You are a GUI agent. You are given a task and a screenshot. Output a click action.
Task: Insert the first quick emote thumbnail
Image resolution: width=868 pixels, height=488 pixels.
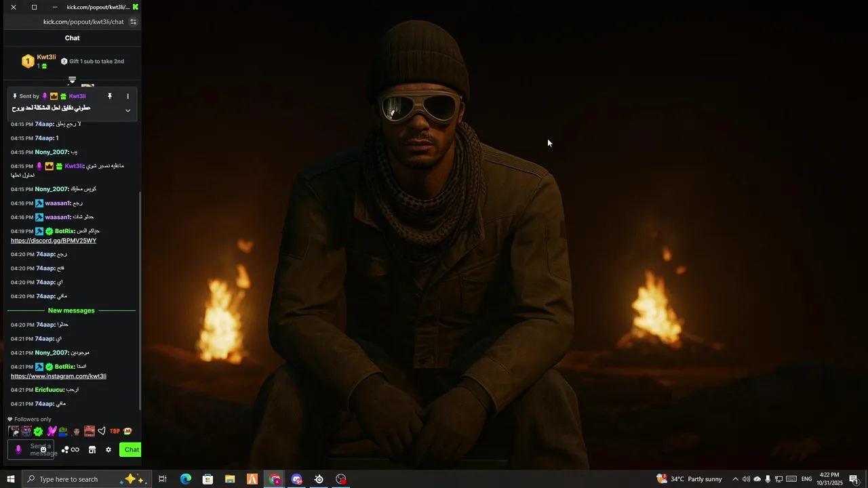pyautogui.click(x=14, y=431)
